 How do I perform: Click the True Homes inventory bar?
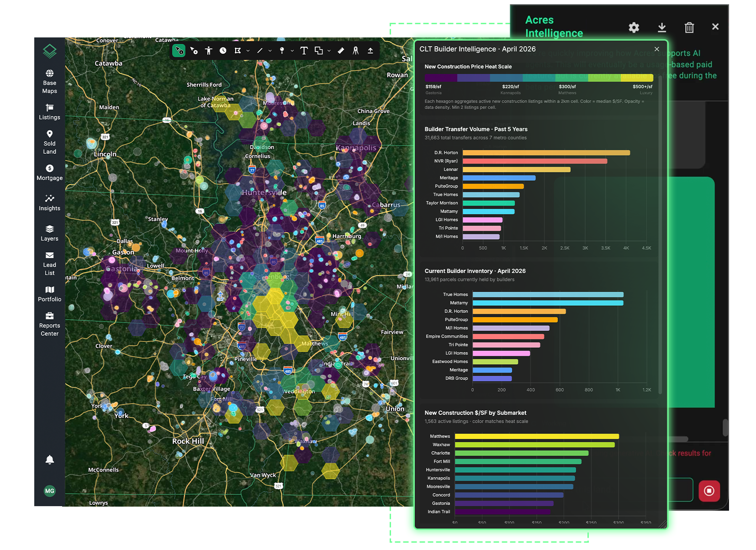[x=548, y=294]
